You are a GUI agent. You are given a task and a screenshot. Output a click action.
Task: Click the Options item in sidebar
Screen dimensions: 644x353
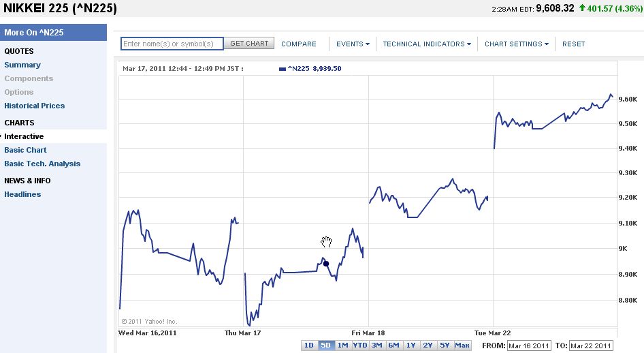[19, 92]
